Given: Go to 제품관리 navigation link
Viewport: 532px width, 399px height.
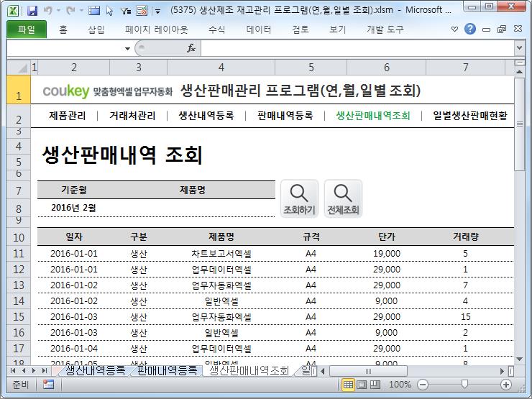Looking at the screenshot, I should coord(67,116).
